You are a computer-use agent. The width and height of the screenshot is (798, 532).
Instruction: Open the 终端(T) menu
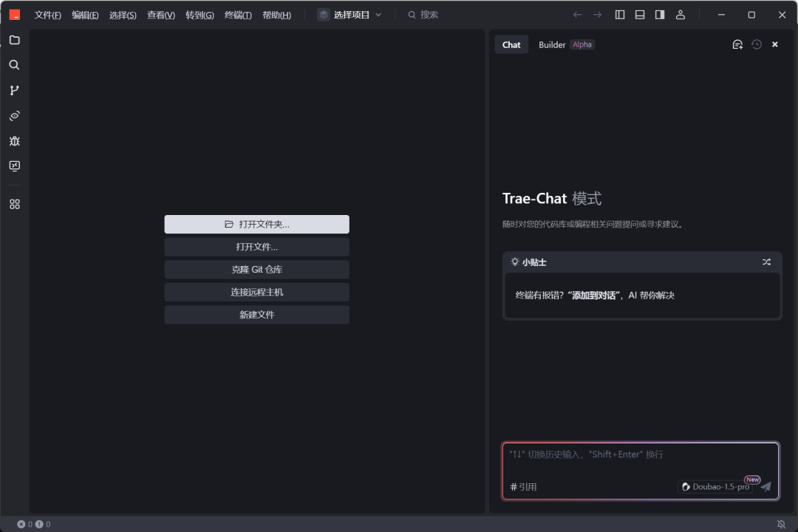click(238, 14)
